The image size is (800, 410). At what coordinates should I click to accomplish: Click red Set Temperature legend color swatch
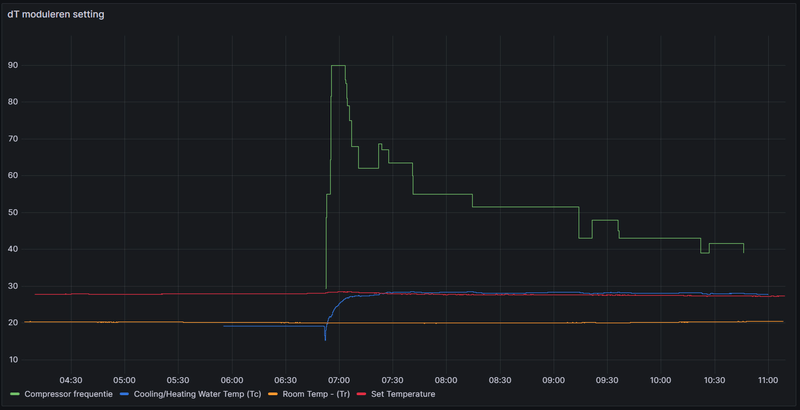click(362, 394)
